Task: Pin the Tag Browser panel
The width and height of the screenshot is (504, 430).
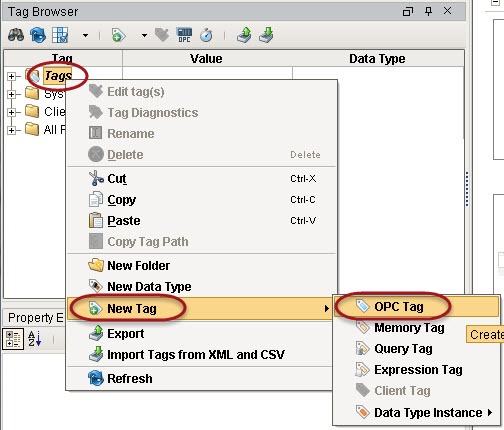Action: (x=428, y=11)
